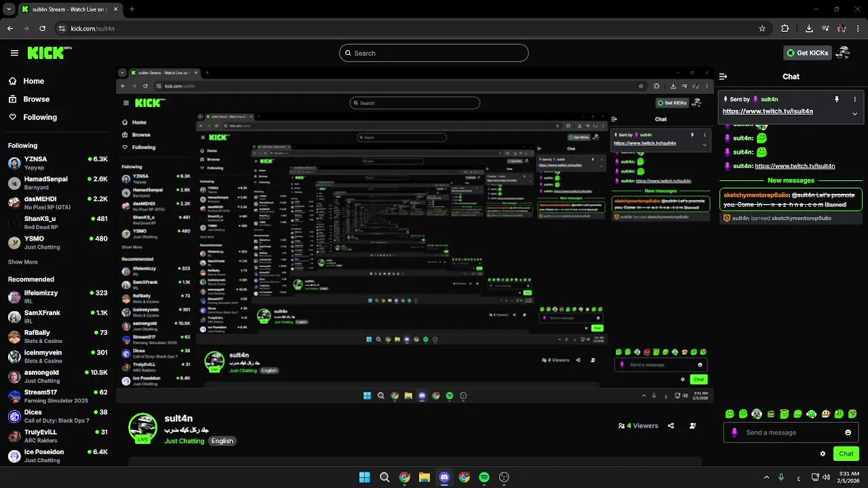
Task: Select the purple headphones emote
Action: pos(757,413)
